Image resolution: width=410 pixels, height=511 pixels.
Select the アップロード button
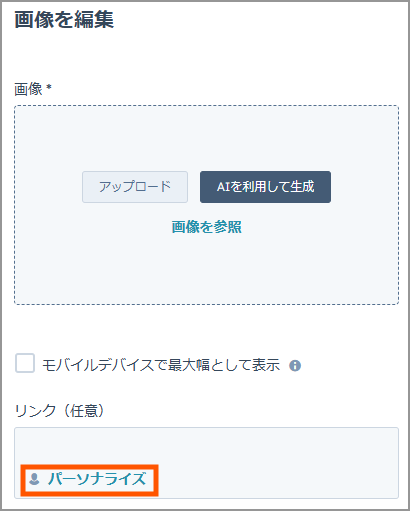click(135, 187)
